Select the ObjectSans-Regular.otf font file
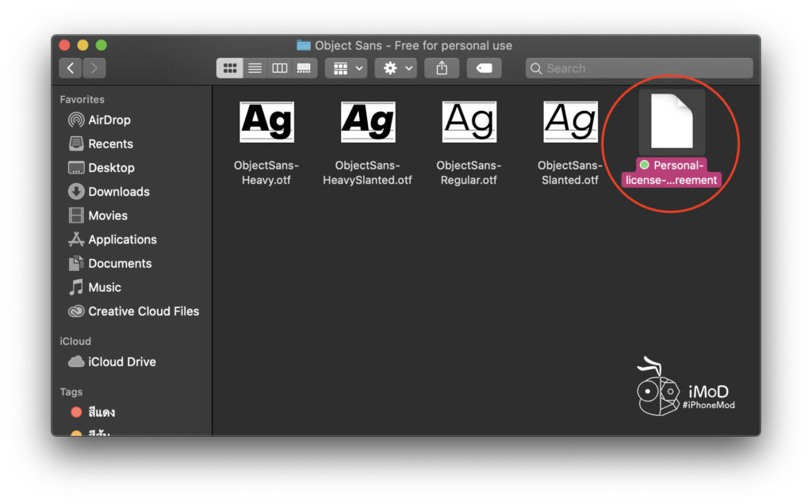Screen dimensions: 812x504 [x=469, y=122]
